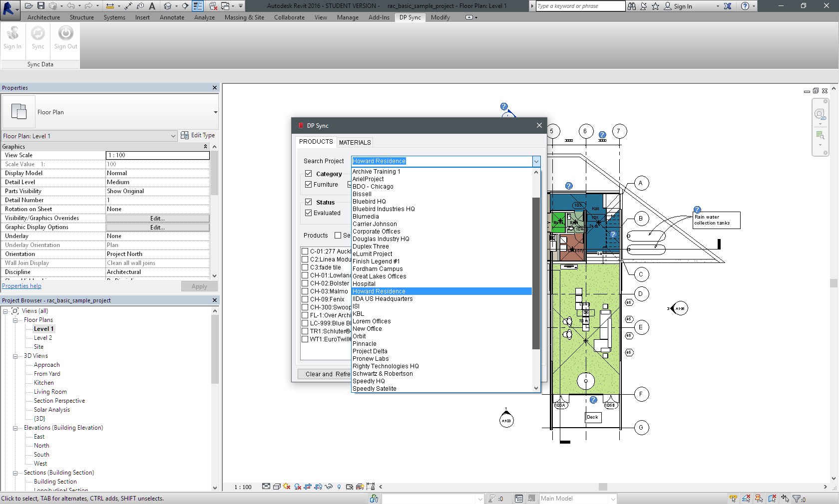The height and width of the screenshot is (504, 839).
Task: Click the binoculars search icon
Action: [632, 6]
